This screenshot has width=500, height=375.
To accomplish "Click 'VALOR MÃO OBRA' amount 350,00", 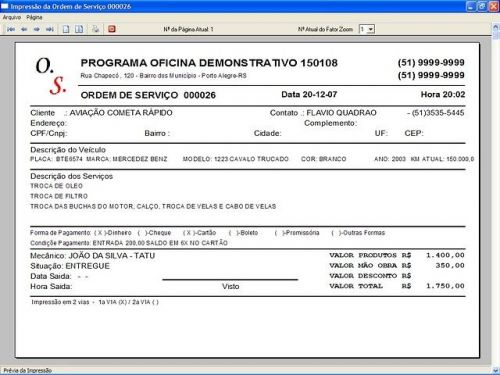I will pos(450,265).
